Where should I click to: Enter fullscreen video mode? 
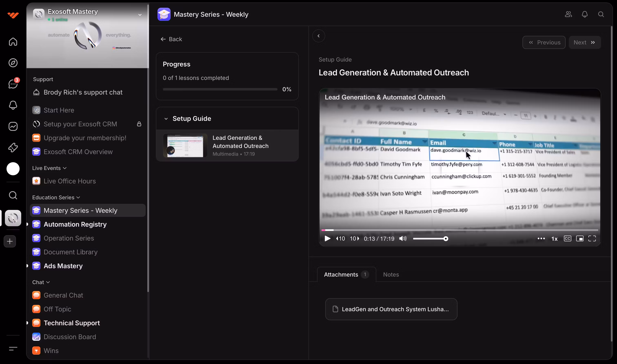[x=592, y=239]
